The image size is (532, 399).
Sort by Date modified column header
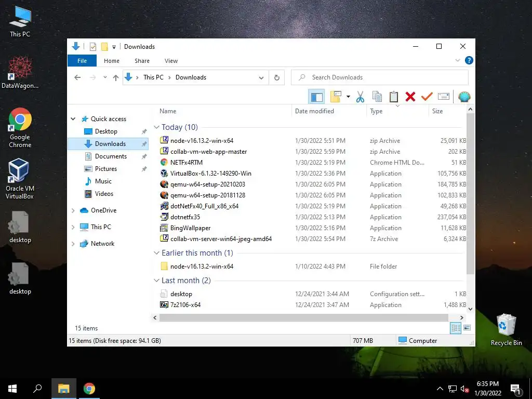[329, 111]
